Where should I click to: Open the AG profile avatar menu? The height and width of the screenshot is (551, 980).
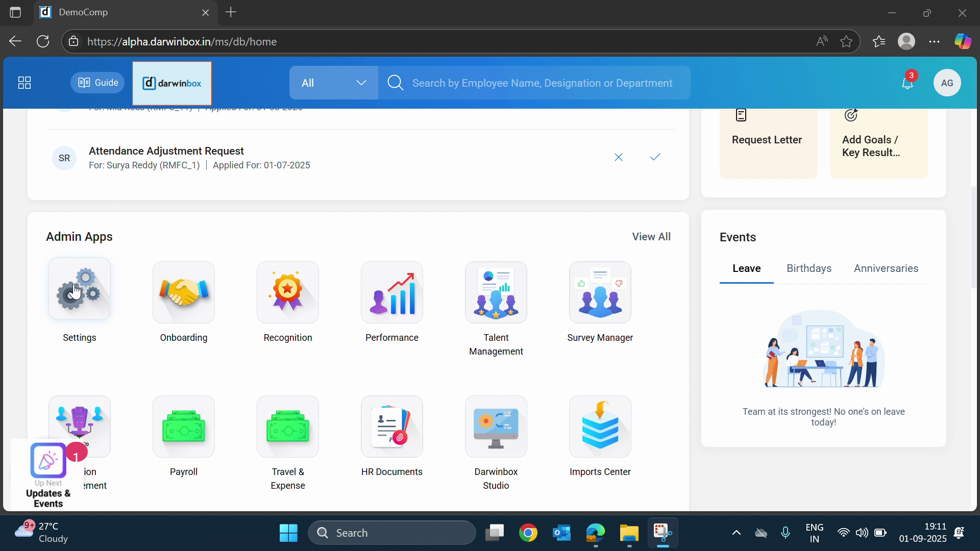(947, 83)
